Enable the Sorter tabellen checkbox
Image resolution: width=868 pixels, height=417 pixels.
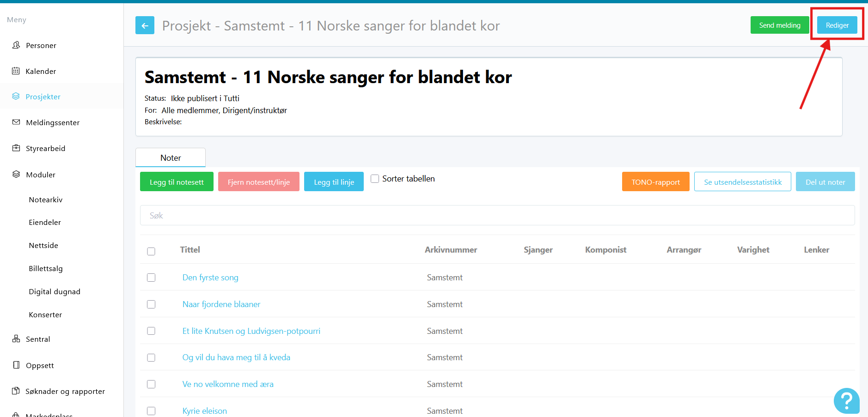click(x=375, y=179)
